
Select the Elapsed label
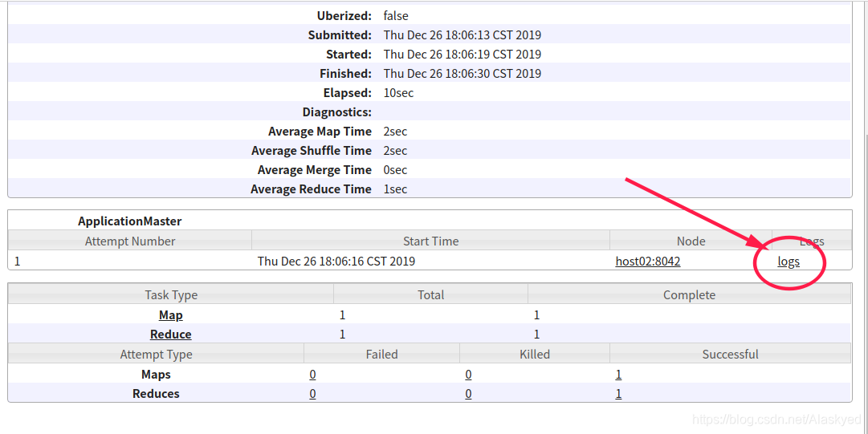pos(348,93)
